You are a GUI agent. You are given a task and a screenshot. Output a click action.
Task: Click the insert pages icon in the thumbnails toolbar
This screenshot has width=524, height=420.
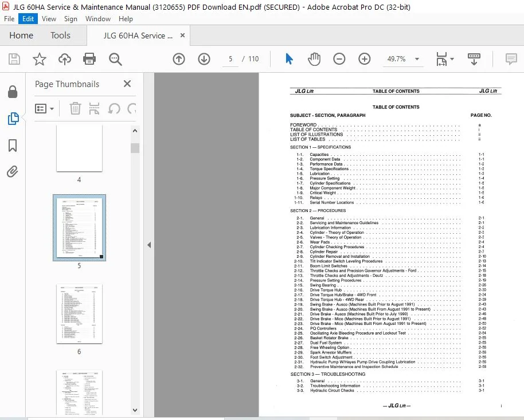pos(94,109)
